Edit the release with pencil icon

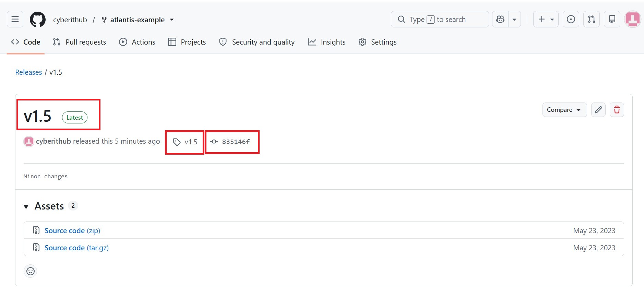pyautogui.click(x=598, y=110)
